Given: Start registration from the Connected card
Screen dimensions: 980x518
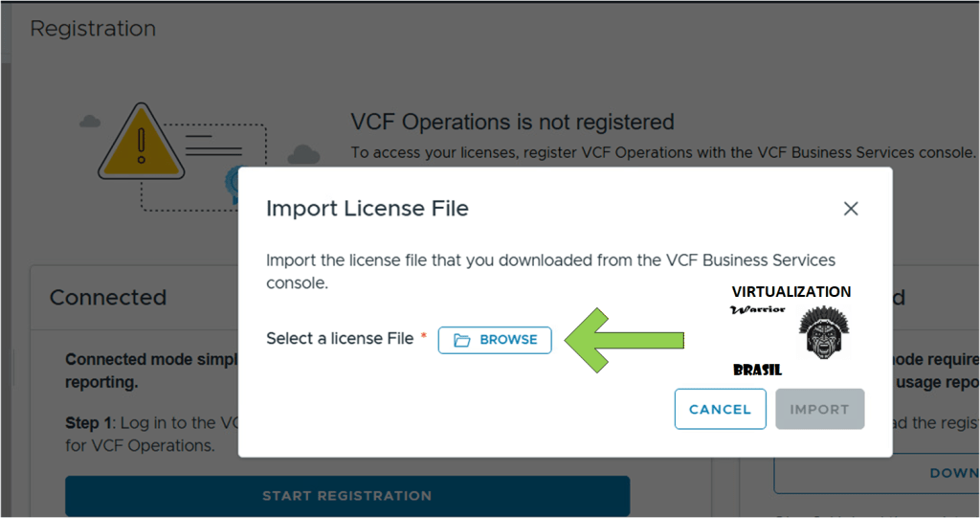Looking at the screenshot, I should [x=346, y=496].
